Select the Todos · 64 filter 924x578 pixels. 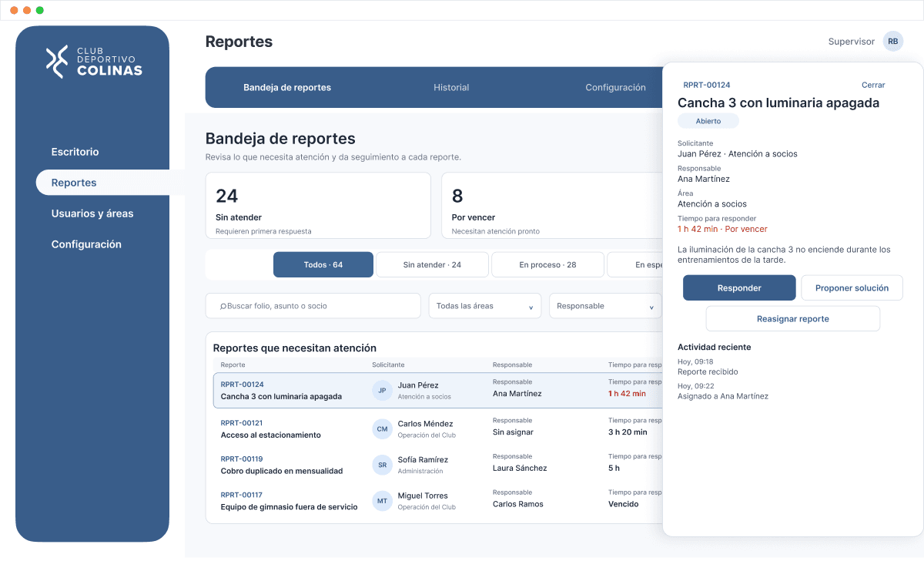coord(323,264)
